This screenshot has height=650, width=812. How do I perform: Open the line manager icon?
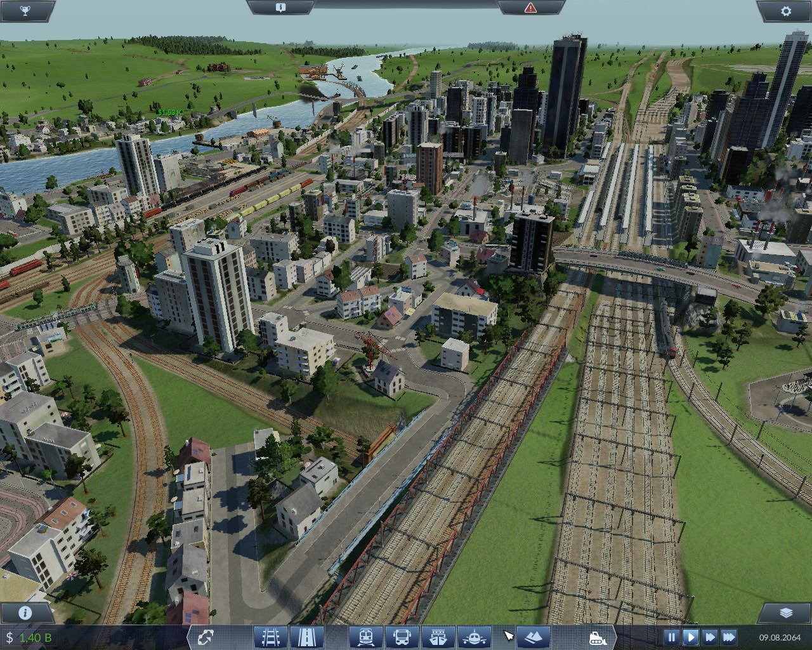click(206, 637)
